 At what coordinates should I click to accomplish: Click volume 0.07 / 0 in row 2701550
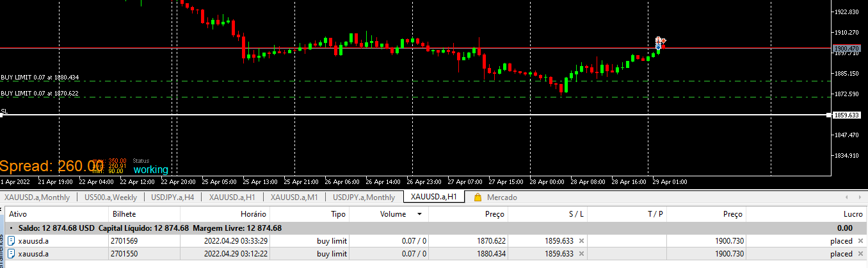coord(414,254)
